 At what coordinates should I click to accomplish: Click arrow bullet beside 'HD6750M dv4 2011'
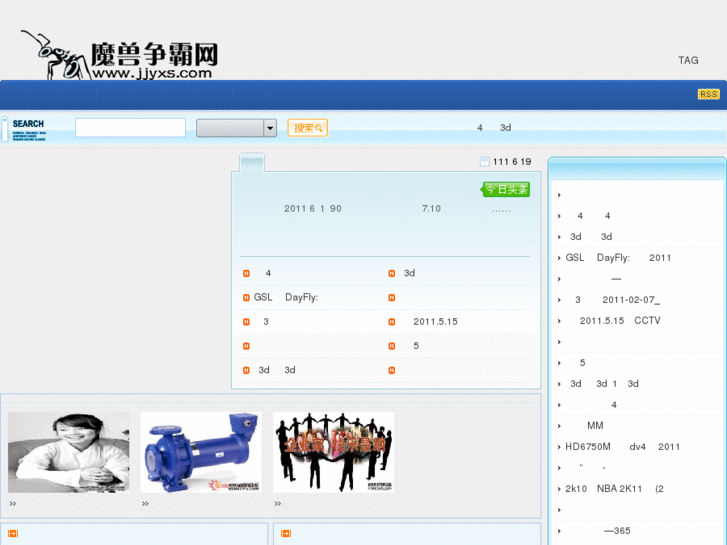559,447
